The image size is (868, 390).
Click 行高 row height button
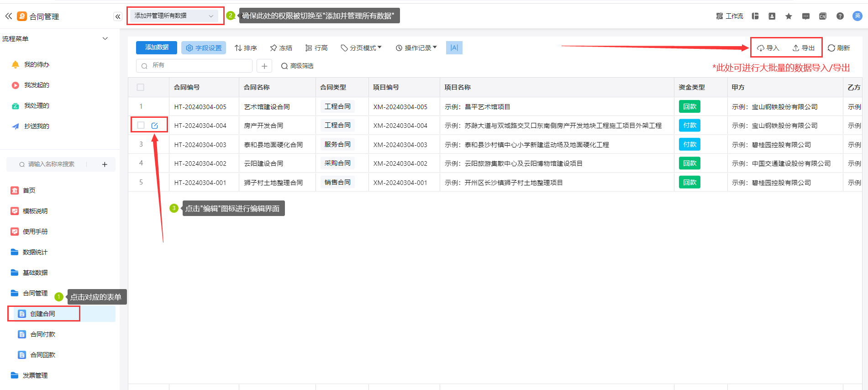tap(316, 48)
